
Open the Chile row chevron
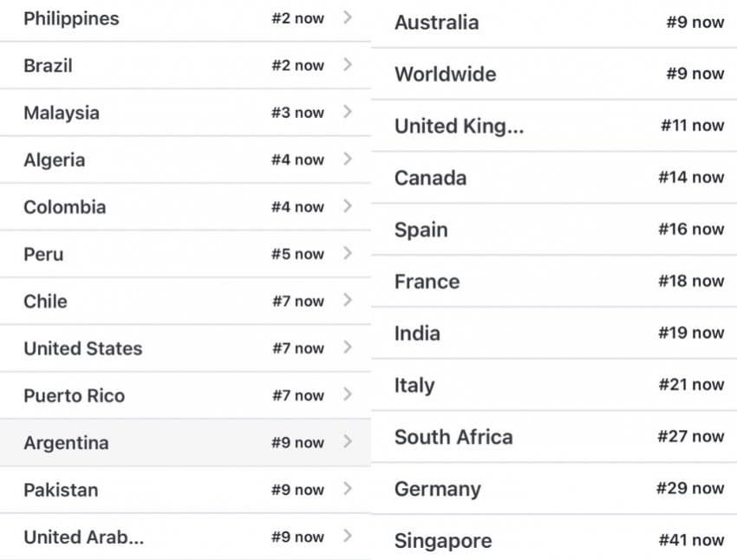click(x=348, y=301)
